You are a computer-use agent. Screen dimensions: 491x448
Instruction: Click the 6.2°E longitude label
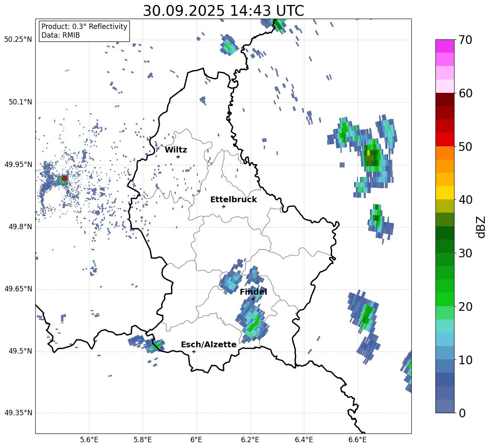(250, 440)
